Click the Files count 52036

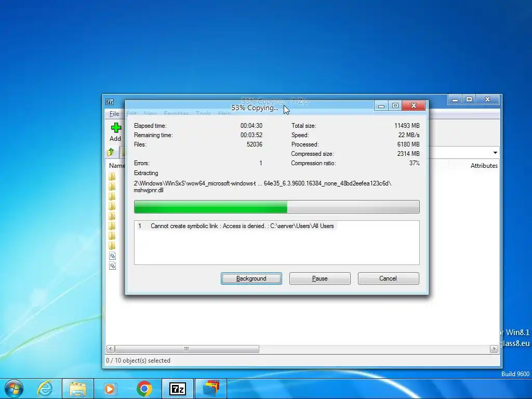pyautogui.click(x=255, y=144)
